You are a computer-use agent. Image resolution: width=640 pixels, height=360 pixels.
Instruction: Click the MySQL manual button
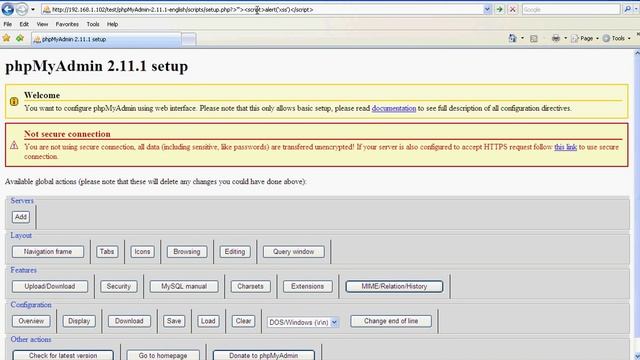click(184, 287)
